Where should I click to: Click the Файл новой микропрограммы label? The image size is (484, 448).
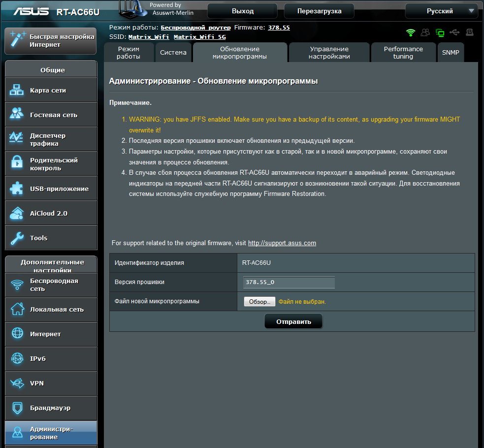tap(157, 301)
